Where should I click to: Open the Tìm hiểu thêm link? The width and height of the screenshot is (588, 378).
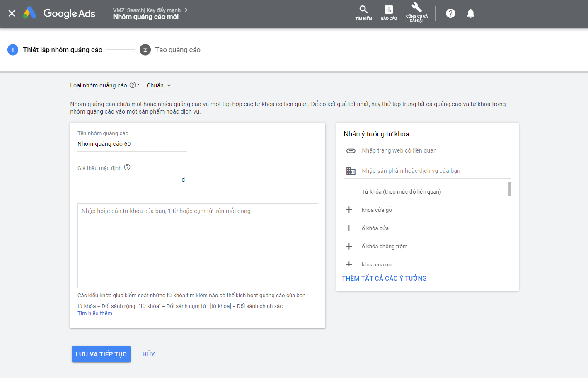95,313
